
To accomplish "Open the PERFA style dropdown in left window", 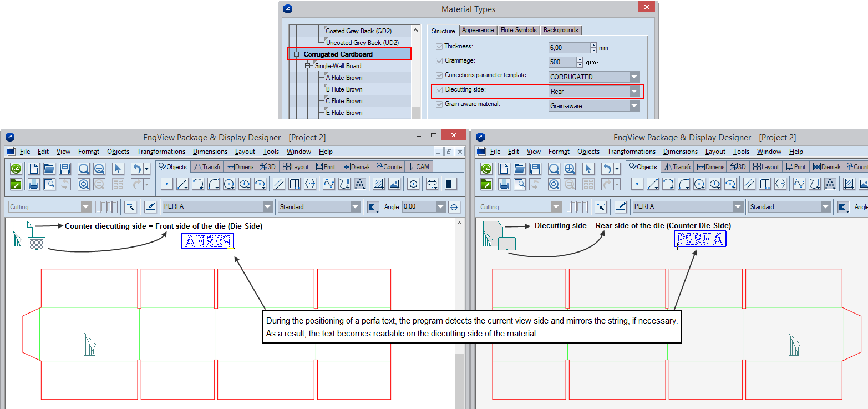I will [x=268, y=207].
